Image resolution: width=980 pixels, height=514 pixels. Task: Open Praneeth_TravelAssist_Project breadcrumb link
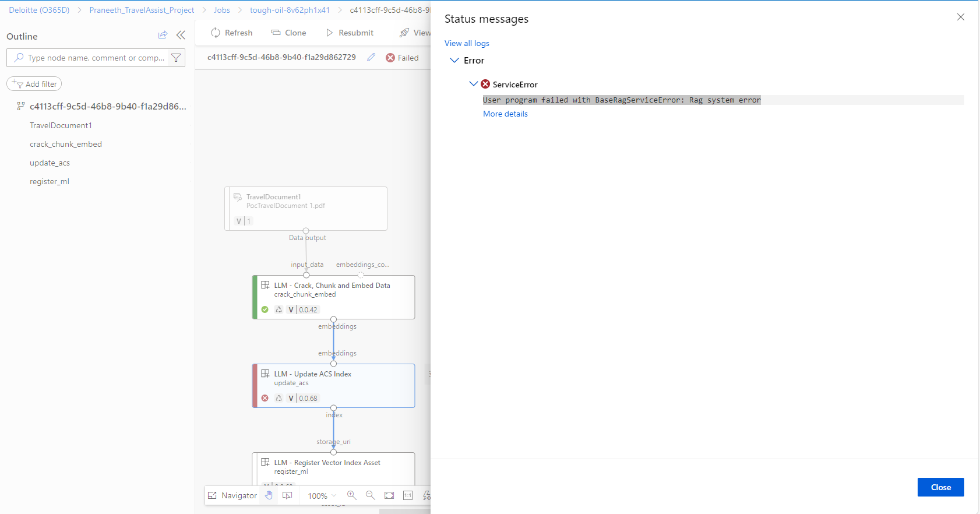(142, 10)
